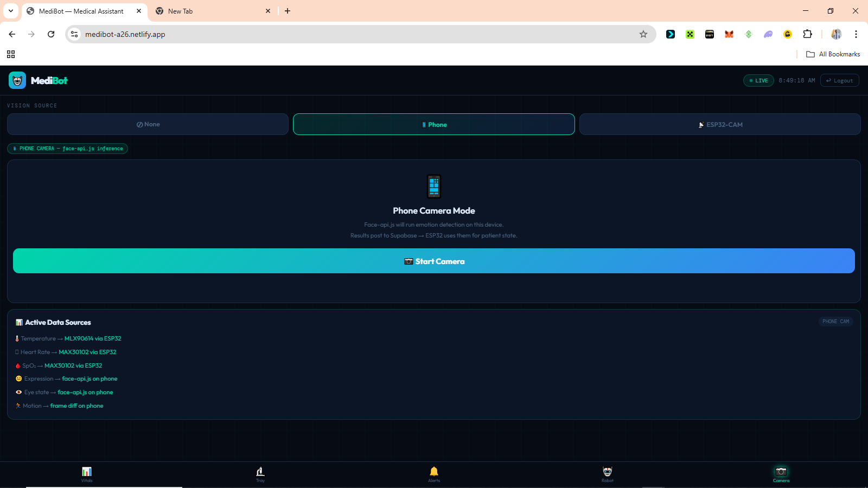The height and width of the screenshot is (488, 868).
Task: Click the phone illustration icon
Action: [x=434, y=187]
